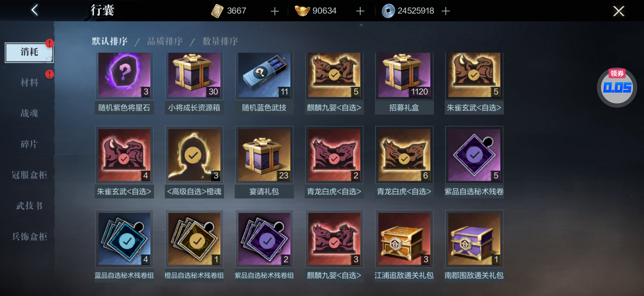Go back using the left arrow
This screenshot has height=296, width=644.
pyautogui.click(x=35, y=10)
